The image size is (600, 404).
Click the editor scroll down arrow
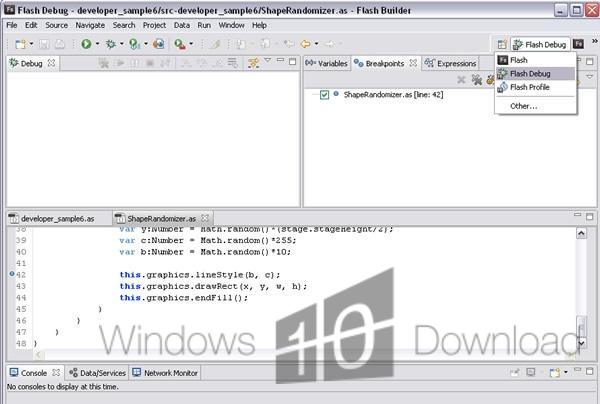point(581,343)
